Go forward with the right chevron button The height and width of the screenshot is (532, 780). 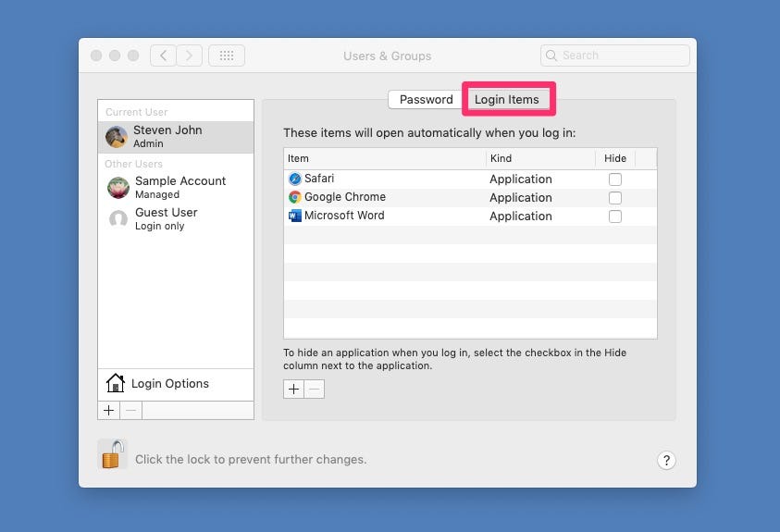(189, 56)
